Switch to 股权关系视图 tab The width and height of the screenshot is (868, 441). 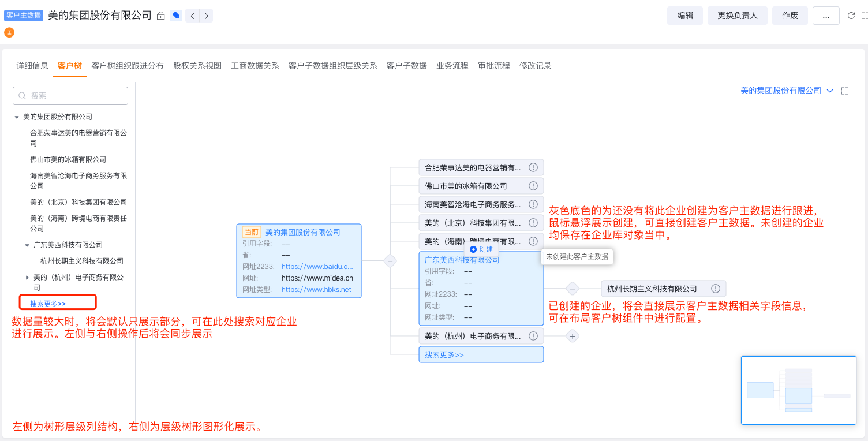point(197,66)
